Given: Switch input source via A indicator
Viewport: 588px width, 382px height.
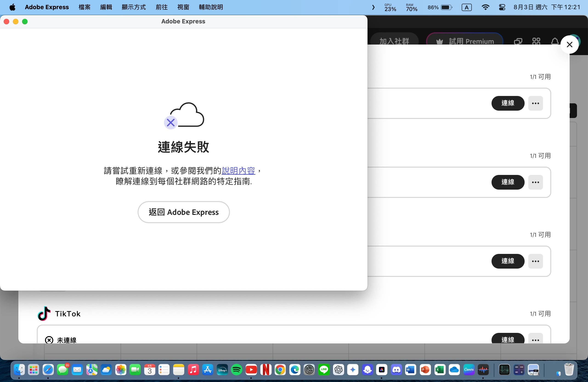Looking at the screenshot, I should coord(466,7).
